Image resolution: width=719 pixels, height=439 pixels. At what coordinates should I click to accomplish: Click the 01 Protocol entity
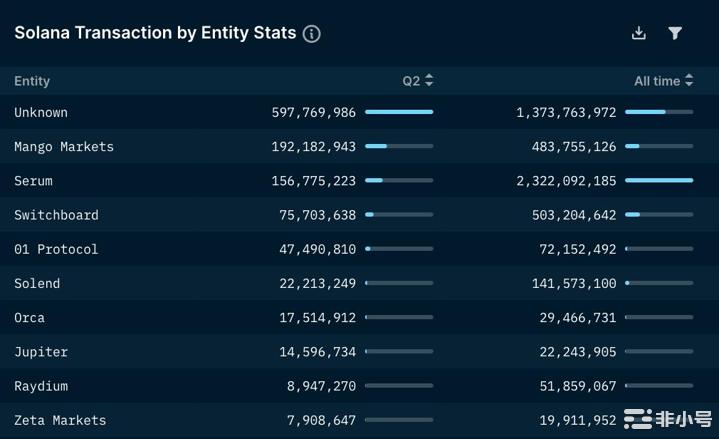[x=56, y=249]
